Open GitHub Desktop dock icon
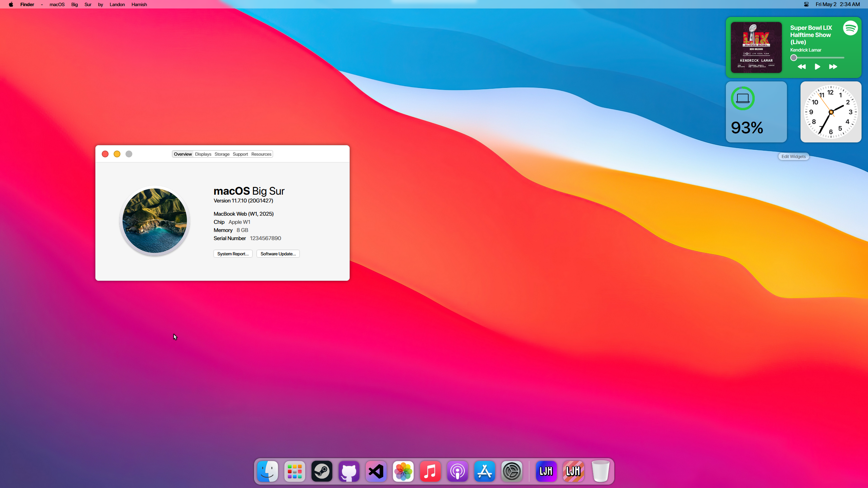Screen dimensions: 868x488 pyautogui.click(x=349, y=471)
